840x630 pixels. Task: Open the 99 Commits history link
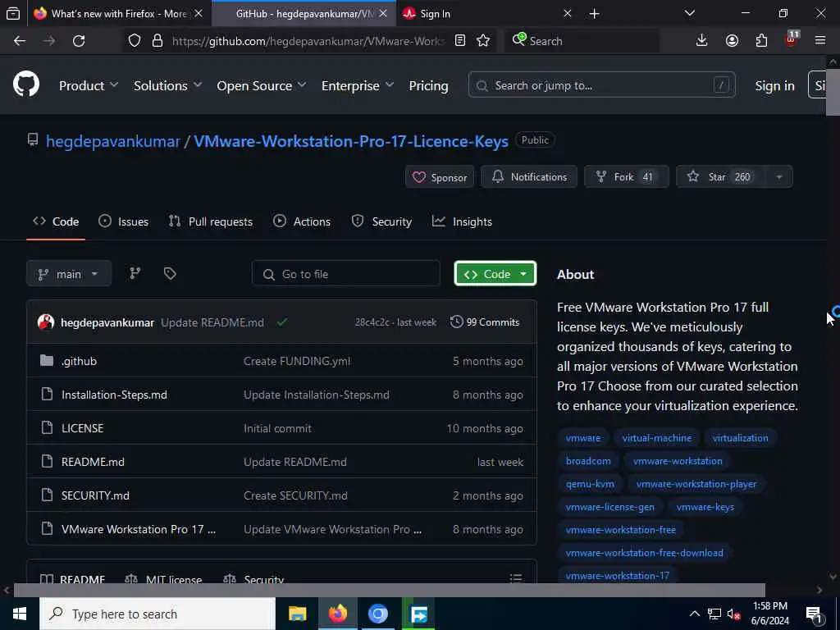coord(485,322)
